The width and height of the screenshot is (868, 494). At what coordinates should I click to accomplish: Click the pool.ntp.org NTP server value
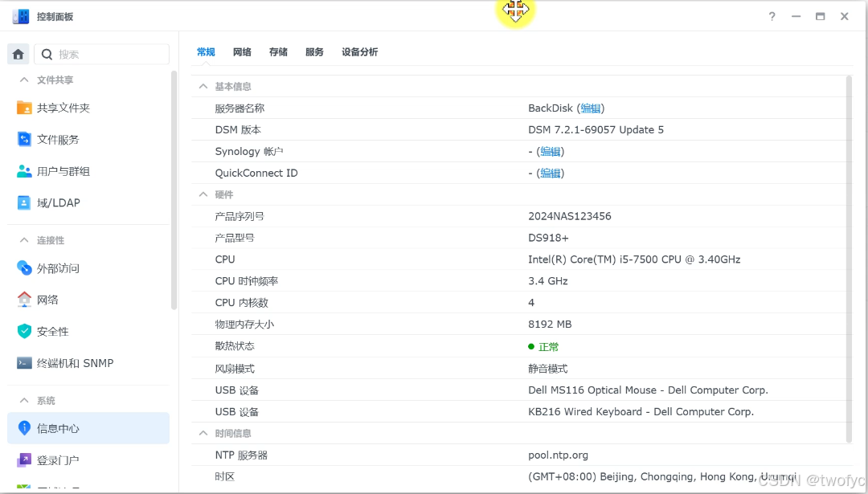[558, 455]
